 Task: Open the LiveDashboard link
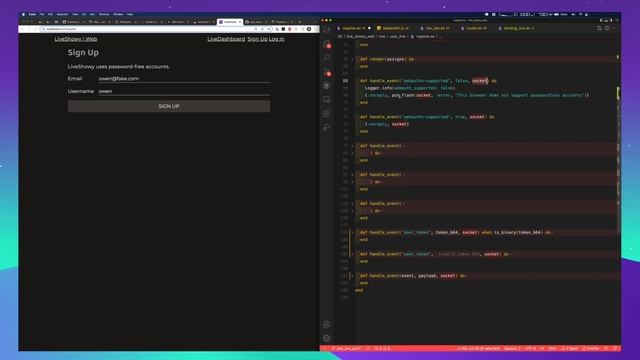[x=226, y=39]
